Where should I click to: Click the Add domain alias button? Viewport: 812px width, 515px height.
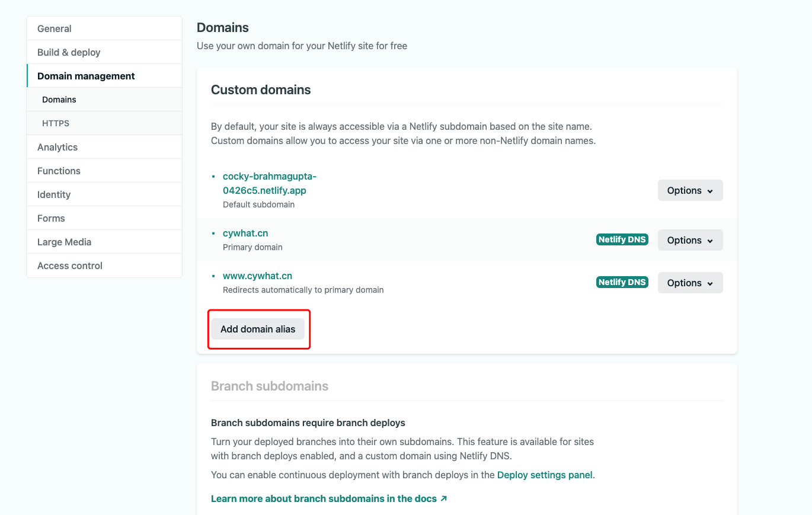click(x=258, y=329)
